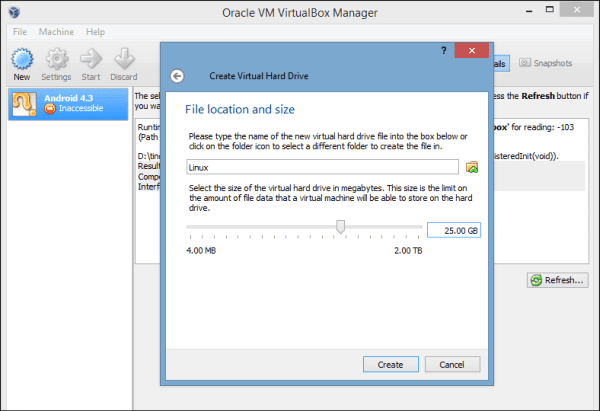Click the Discard toolbar icon
The image size is (600, 411).
coord(124,59)
